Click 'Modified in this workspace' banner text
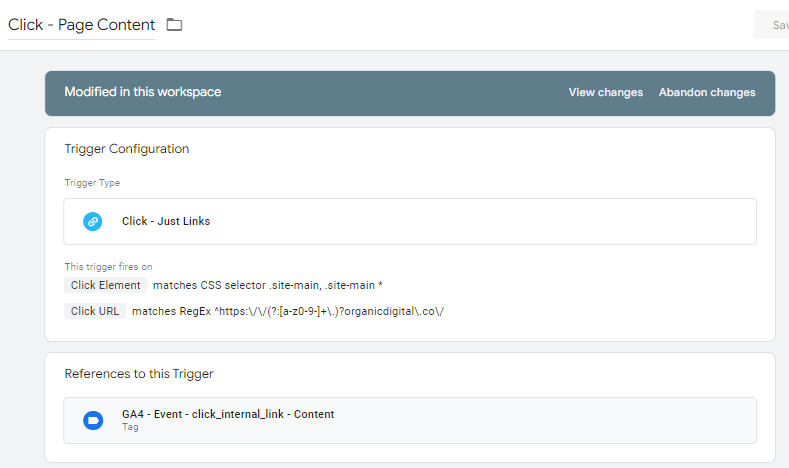 [x=143, y=92]
